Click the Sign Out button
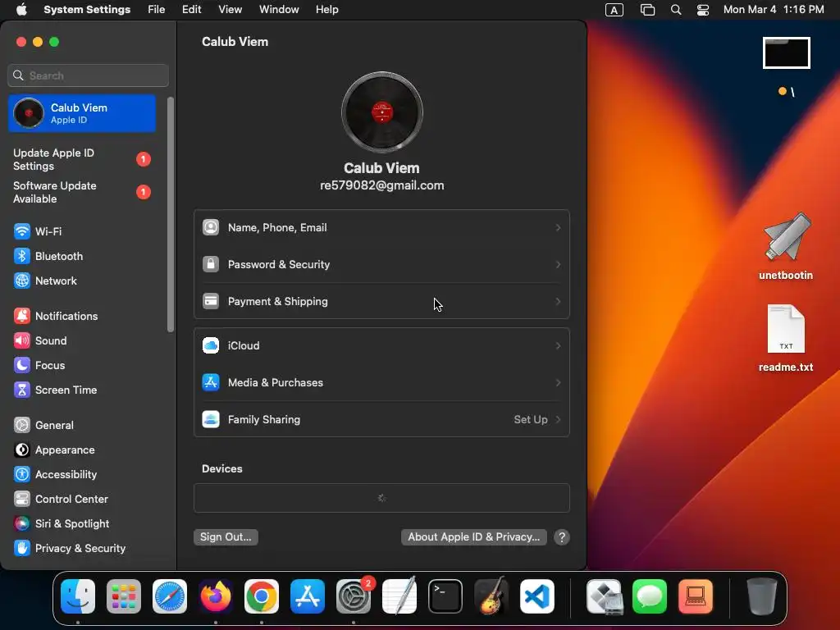This screenshot has height=630, width=840. click(x=226, y=537)
